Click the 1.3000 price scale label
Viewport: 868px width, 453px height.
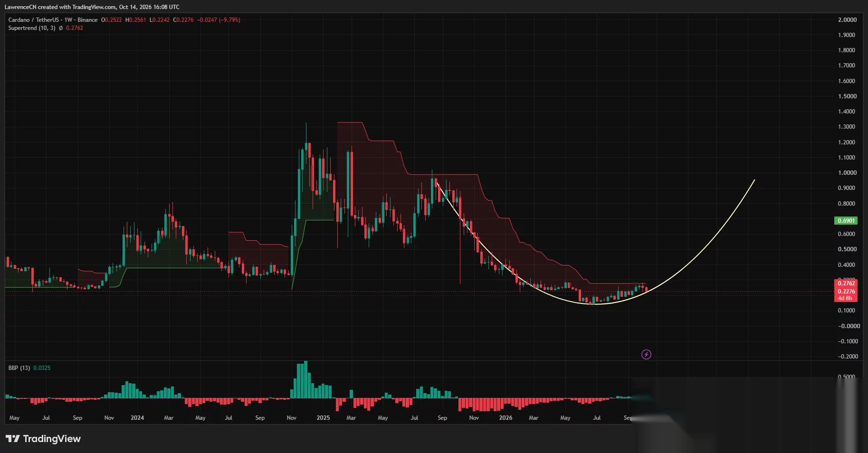[847, 127]
